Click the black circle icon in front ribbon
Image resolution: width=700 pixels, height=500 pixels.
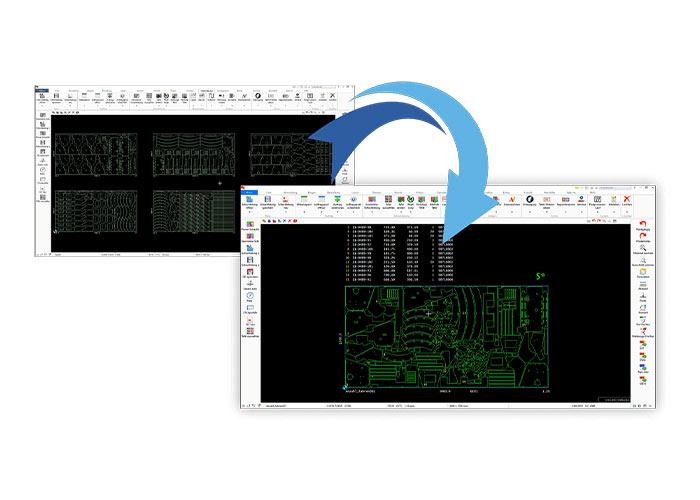(529, 199)
